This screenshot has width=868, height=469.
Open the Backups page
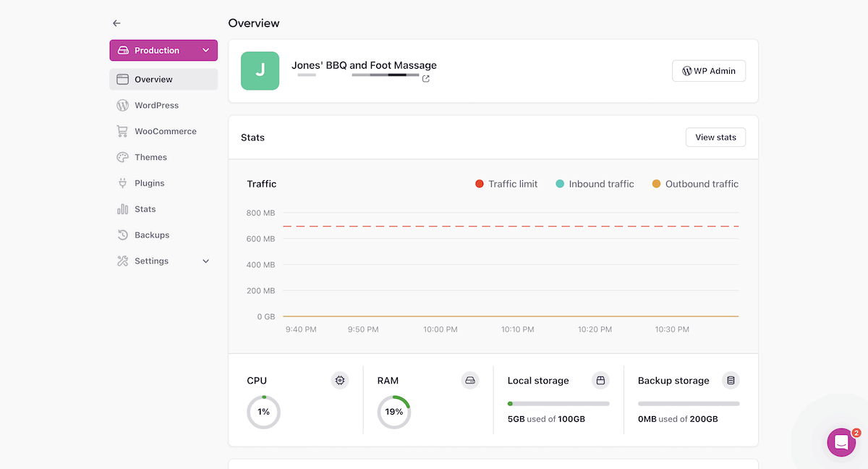[163, 235]
